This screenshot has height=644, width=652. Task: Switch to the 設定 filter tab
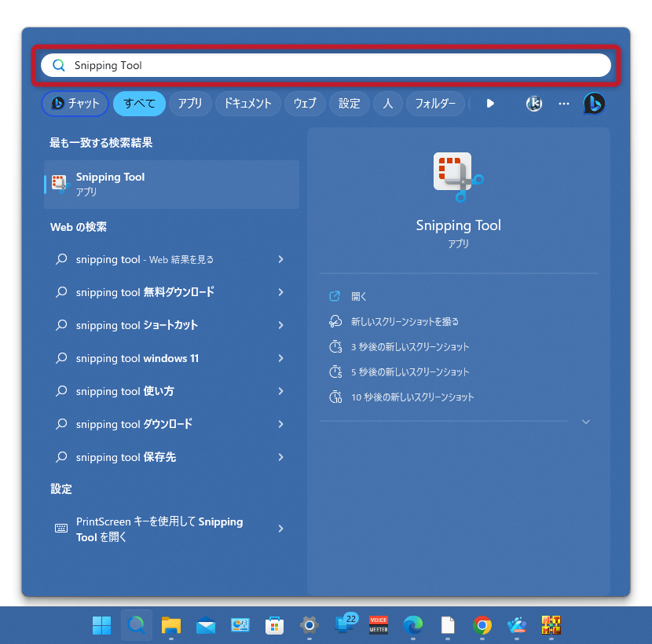[x=350, y=104]
